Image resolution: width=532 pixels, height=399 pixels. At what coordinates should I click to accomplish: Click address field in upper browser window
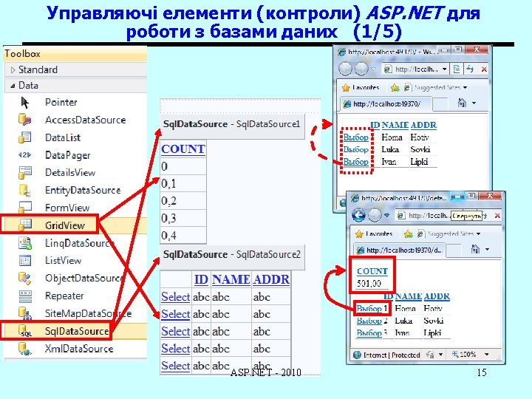click(x=415, y=69)
